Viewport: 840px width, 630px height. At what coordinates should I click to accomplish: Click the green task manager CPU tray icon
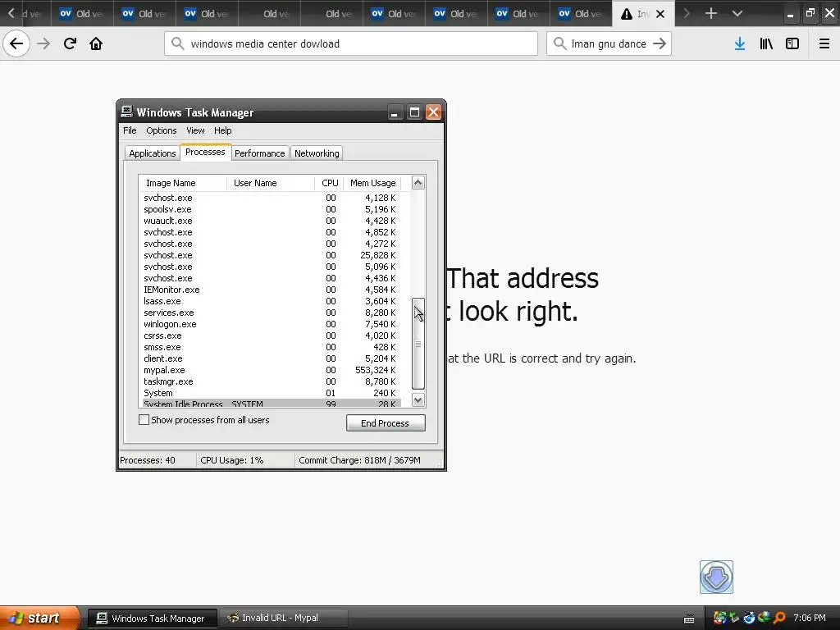coord(735,619)
